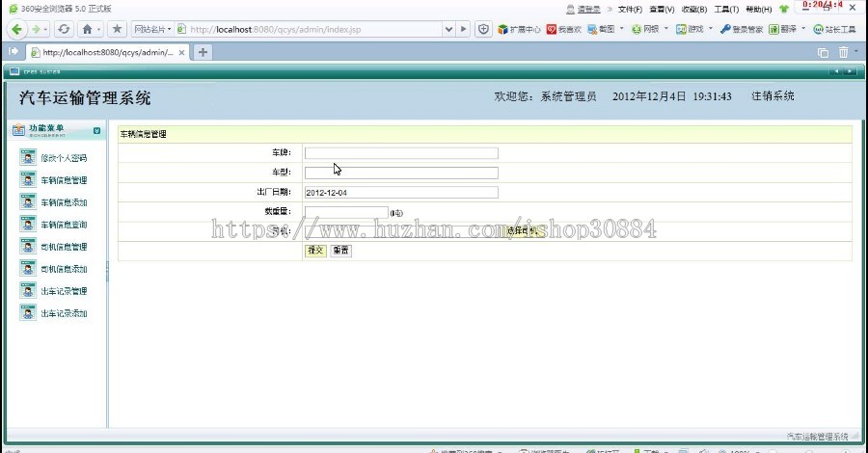Click the 截图 screenshot tool
Viewport: 868px width, 453px height.
point(601,29)
